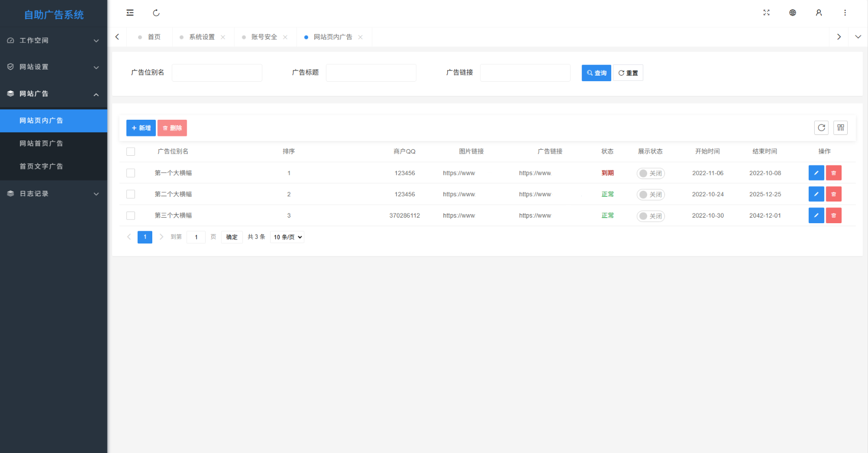Screen dimensions: 868x453
Task: Select 网站页内广告 in the sidebar
Action: [x=53, y=121]
